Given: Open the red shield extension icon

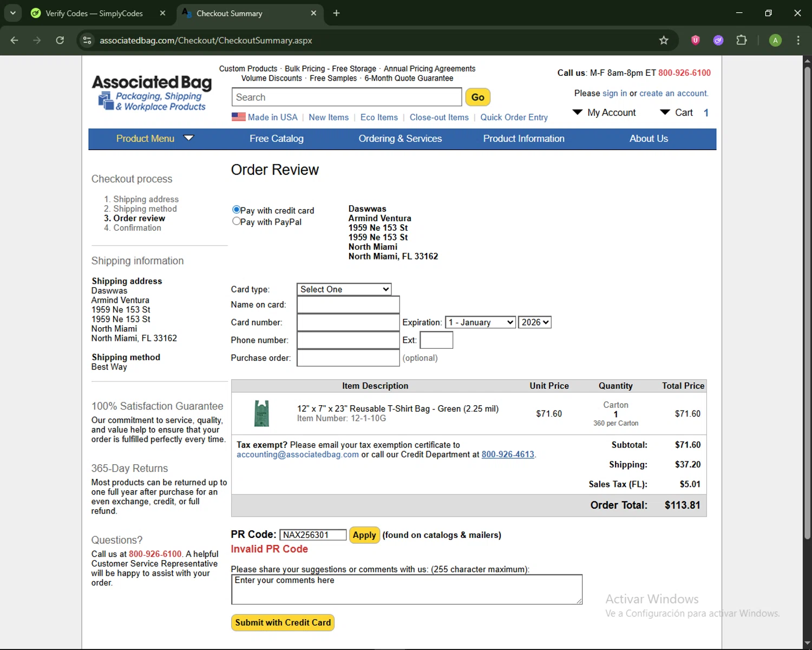Looking at the screenshot, I should click(696, 40).
